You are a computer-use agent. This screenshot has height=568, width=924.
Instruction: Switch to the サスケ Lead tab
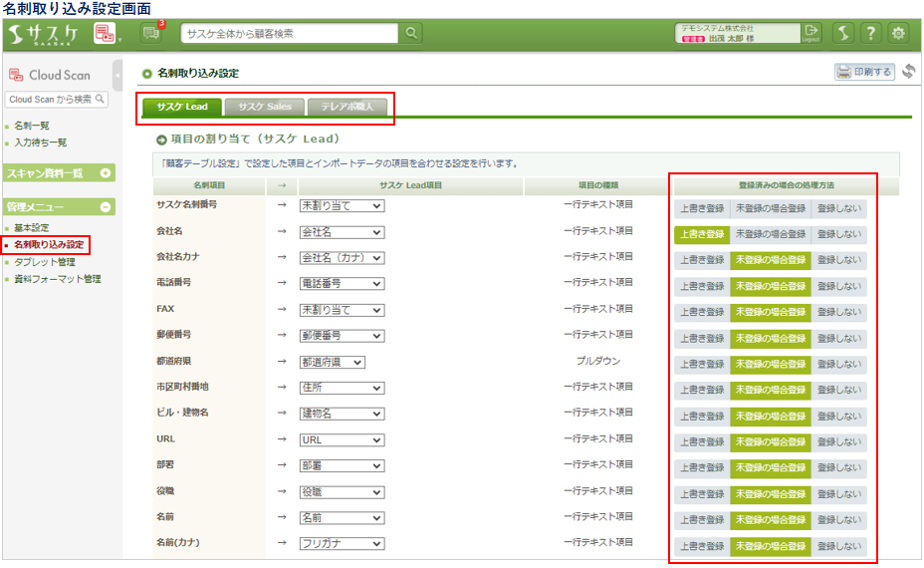tap(182, 107)
